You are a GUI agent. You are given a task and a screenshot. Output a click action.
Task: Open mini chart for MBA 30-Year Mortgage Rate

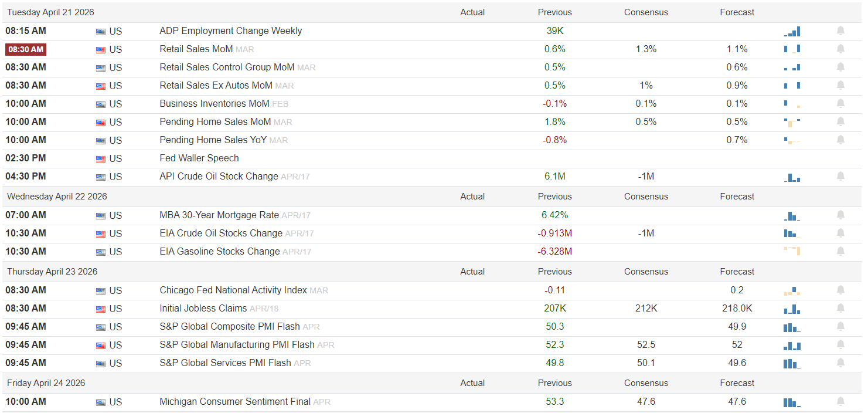click(792, 215)
